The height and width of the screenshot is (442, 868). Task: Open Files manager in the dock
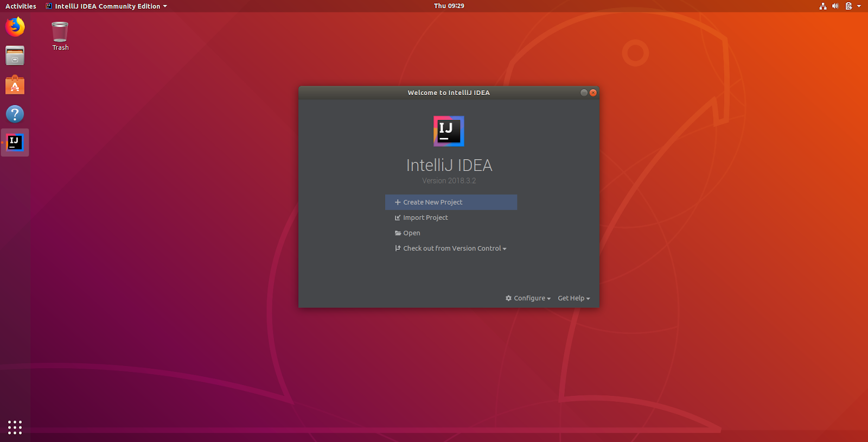(x=15, y=56)
